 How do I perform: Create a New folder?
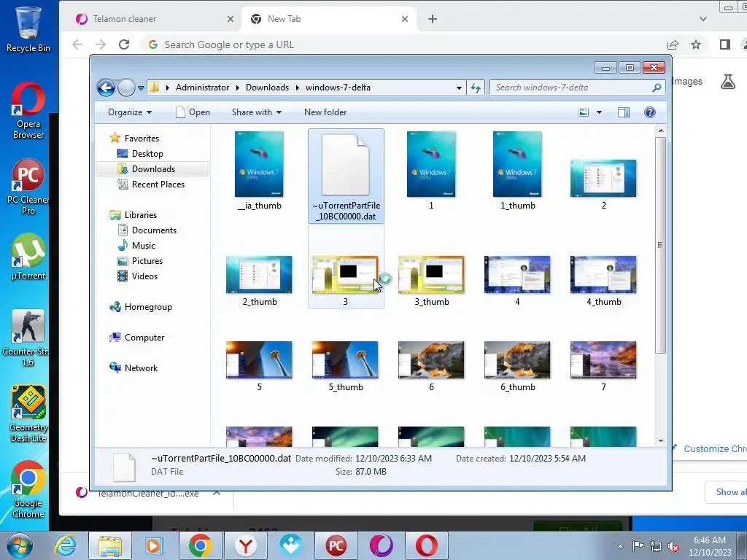(325, 112)
